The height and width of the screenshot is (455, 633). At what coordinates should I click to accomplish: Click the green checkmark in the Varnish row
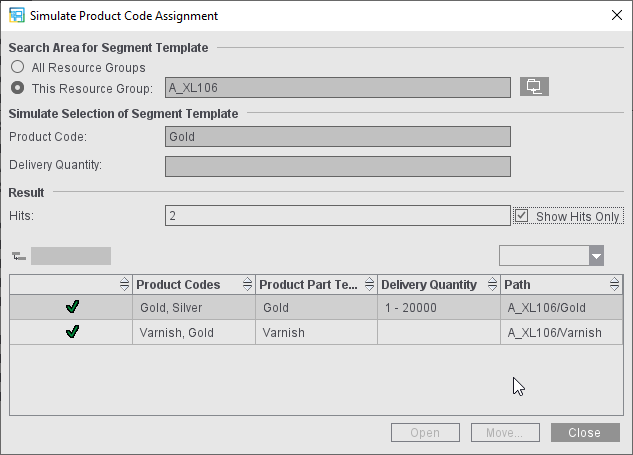[71, 332]
